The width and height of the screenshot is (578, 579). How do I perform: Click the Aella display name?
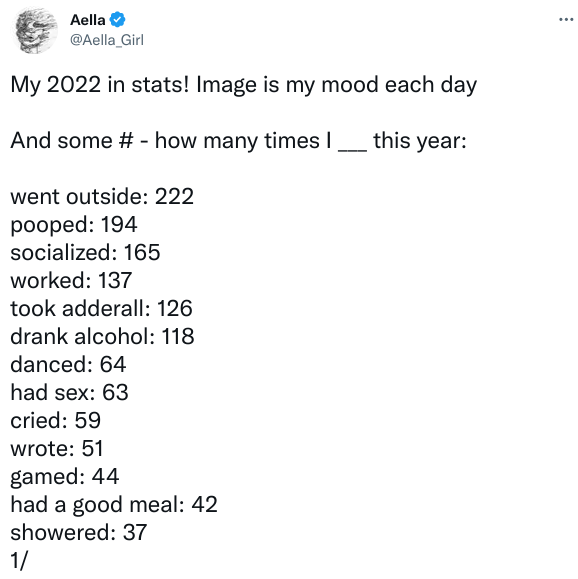pos(88,20)
